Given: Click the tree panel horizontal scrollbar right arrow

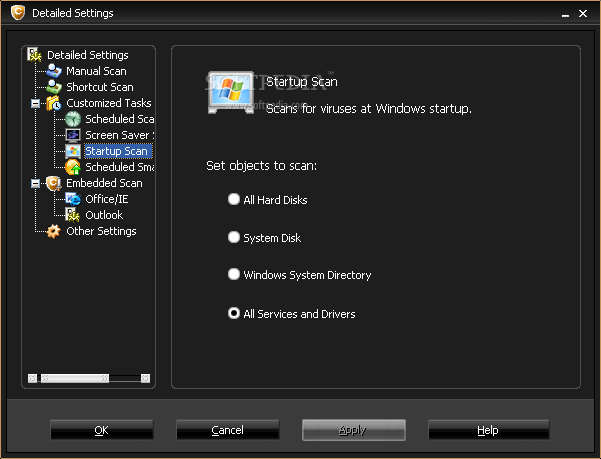Looking at the screenshot, I should 146,378.
